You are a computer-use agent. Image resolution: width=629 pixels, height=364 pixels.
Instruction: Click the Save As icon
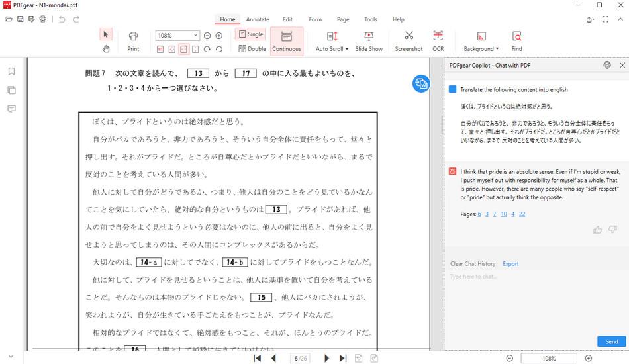(31, 19)
